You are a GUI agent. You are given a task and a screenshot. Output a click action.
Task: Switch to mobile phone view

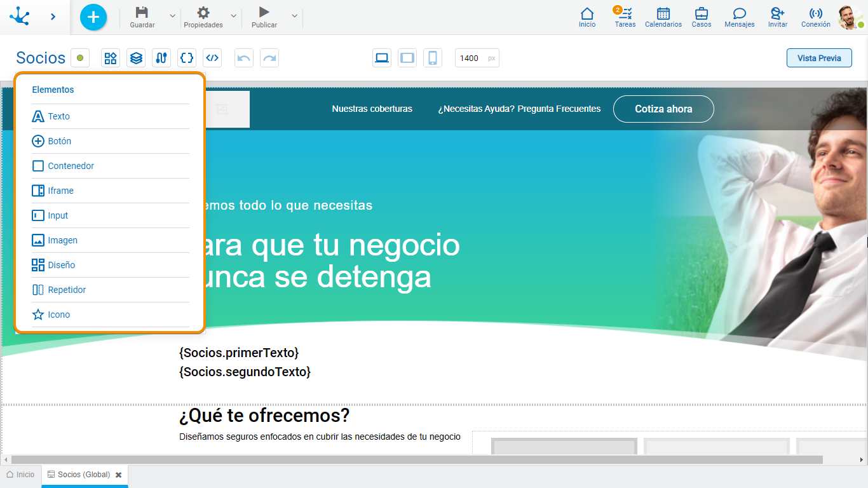pos(433,58)
